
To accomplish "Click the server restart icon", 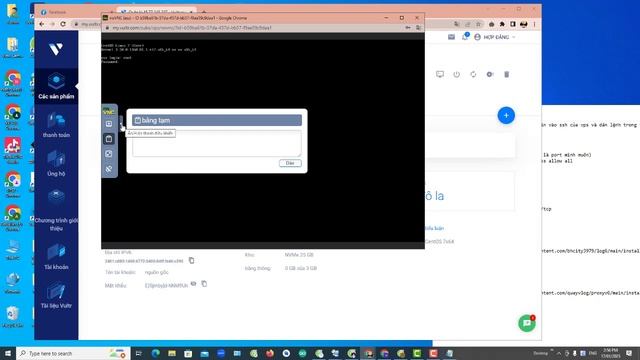I will [473, 74].
